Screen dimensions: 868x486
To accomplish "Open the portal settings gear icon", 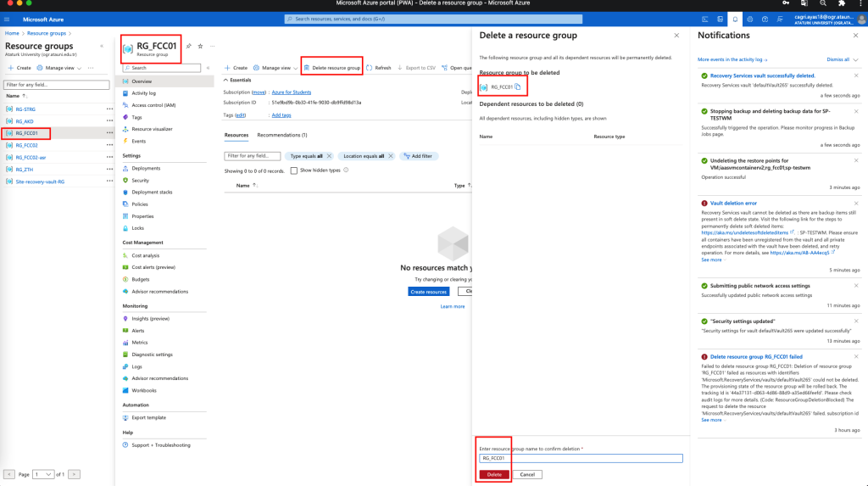I will [x=750, y=18].
